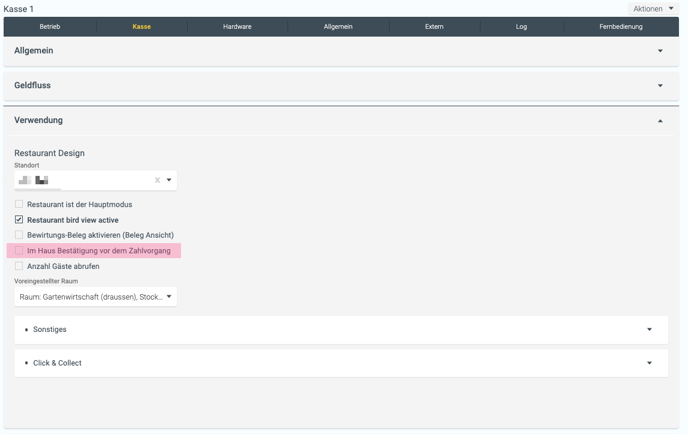
Task: Switch to the Betrieb tab
Action: (x=49, y=27)
